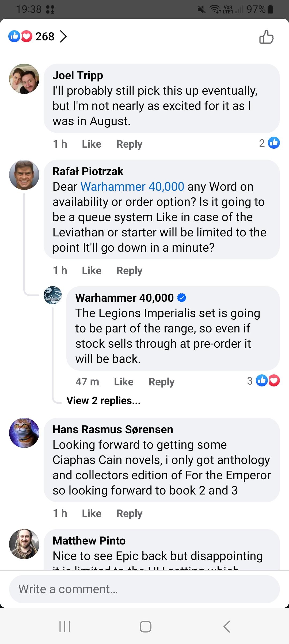The height and width of the screenshot is (644, 289).
Task: Open Rafał Piotrzak's profile picture
Action: click(x=24, y=175)
